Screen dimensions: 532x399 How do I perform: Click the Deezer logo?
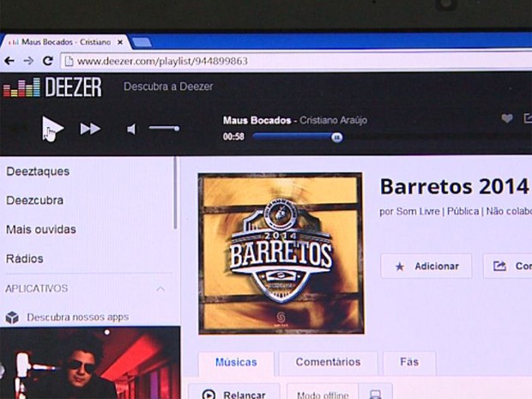[x=52, y=88]
